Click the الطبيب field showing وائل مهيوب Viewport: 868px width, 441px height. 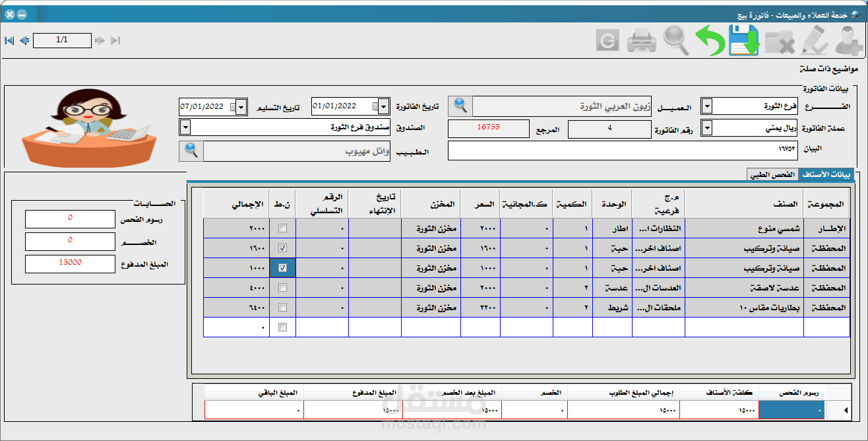pos(297,151)
